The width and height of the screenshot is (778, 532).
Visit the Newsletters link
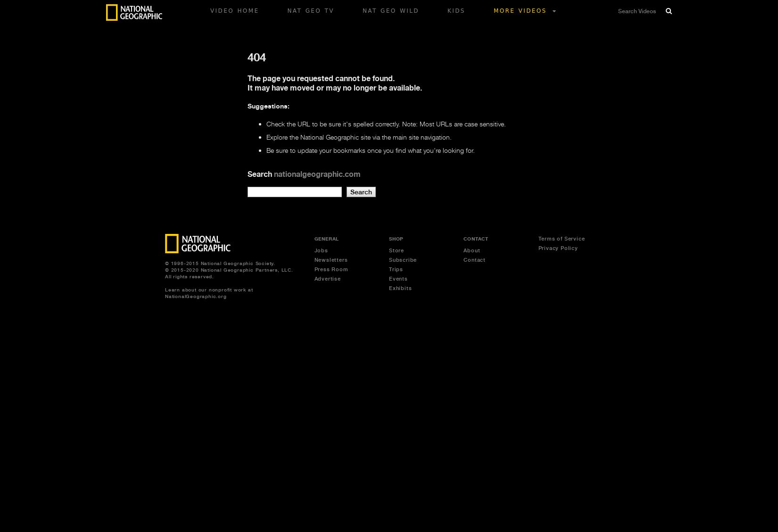tap(331, 260)
